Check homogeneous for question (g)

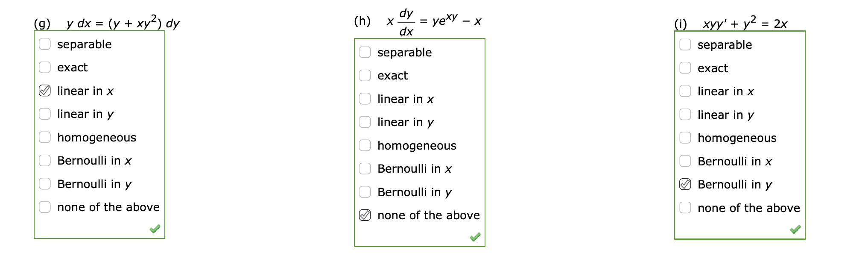click(x=44, y=137)
